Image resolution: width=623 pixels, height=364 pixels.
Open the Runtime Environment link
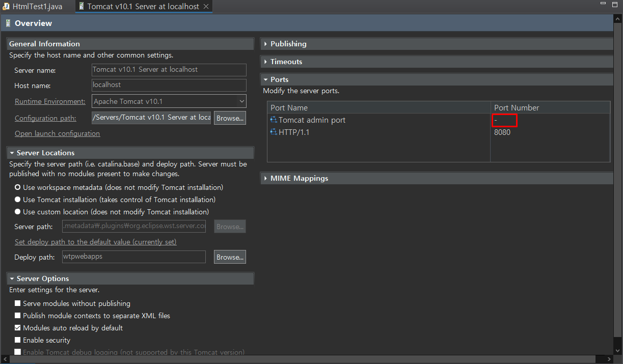click(x=50, y=101)
